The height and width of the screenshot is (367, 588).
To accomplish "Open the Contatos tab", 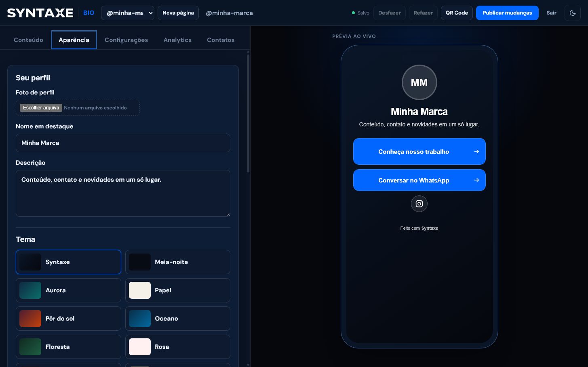I will (x=221, y=40).
